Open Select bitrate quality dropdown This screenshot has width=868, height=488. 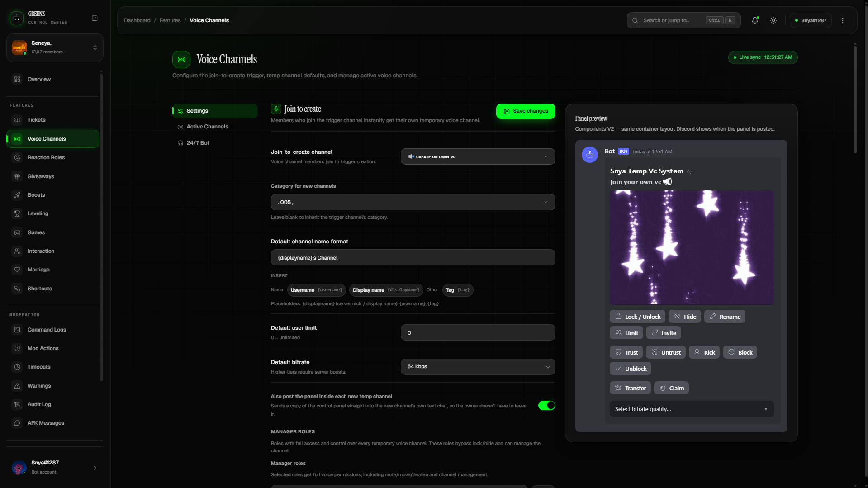691,409
